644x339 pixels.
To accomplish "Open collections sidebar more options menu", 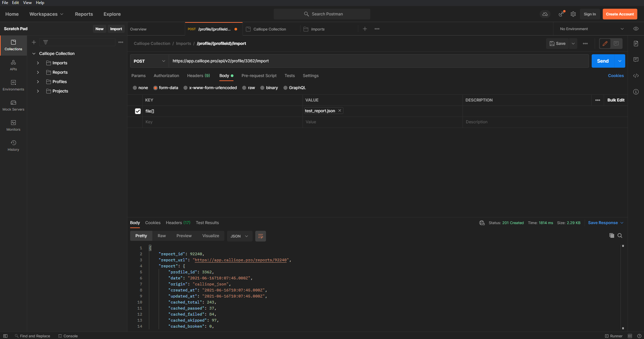I will 121,42.
